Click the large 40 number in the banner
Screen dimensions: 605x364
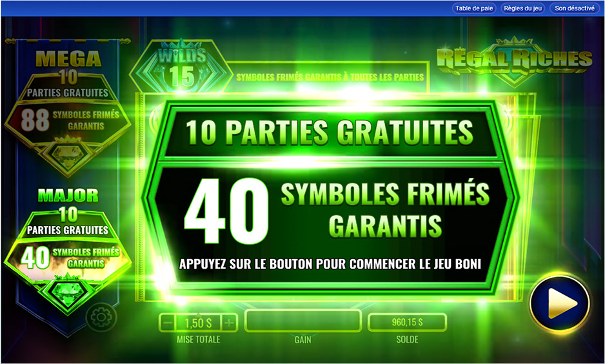click(x=226, y=211)
